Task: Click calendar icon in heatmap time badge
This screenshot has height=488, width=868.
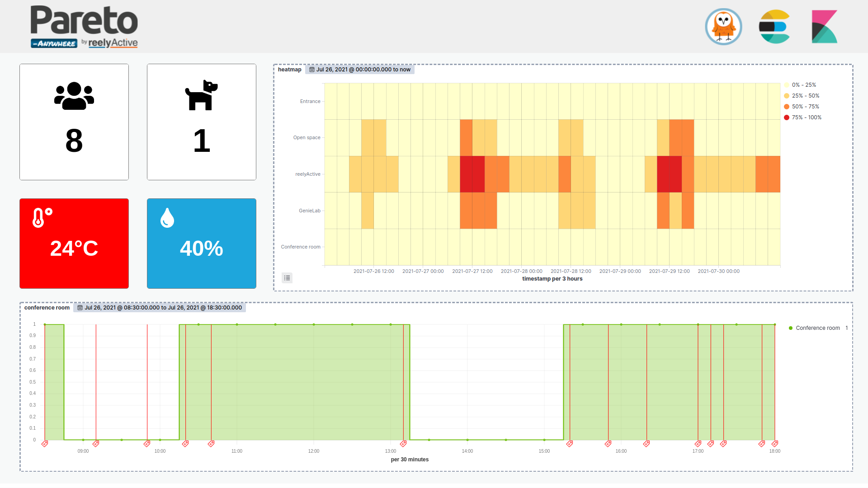Action: pyautogui.click(x=311, y=70)
